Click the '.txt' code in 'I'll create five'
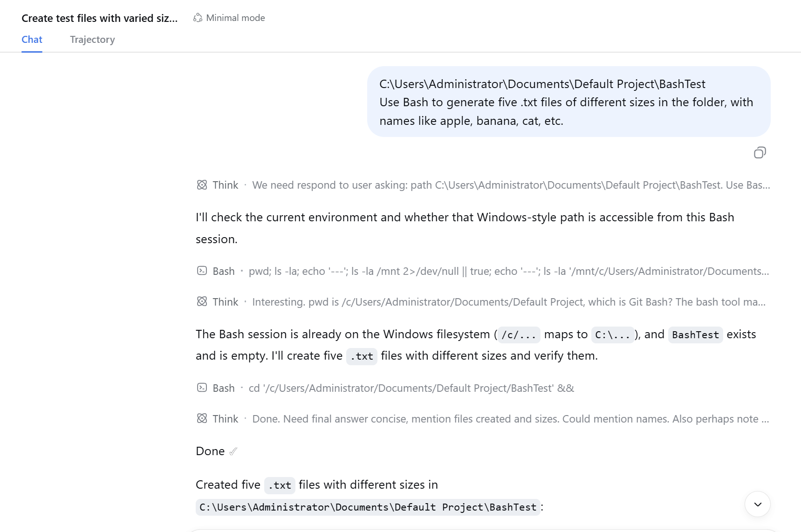Viewport: 801px width, 532px height. (x=362, y=356)
